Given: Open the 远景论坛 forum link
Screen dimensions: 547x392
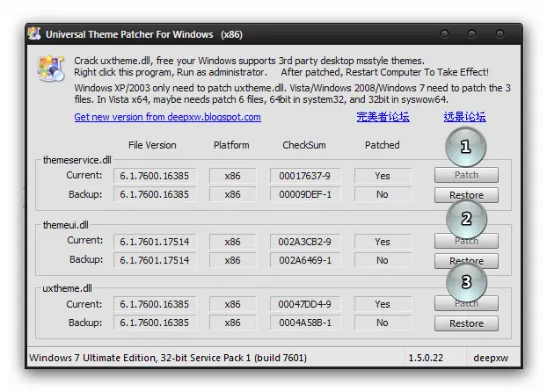Looking at the screenshot, I should [x=464, y=117].
